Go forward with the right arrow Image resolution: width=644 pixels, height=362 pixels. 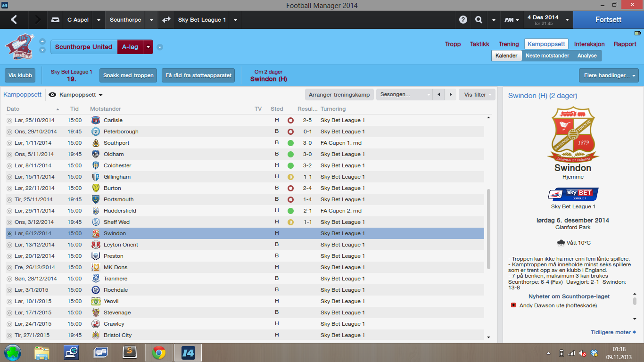point(38,20)
